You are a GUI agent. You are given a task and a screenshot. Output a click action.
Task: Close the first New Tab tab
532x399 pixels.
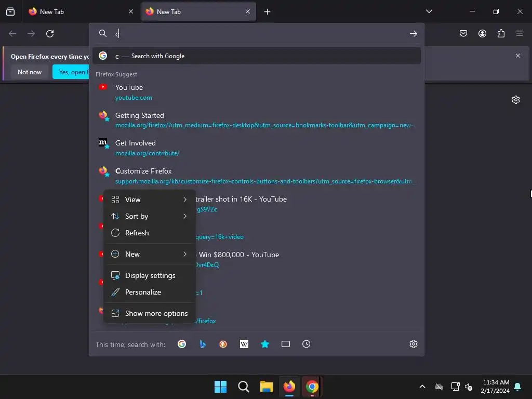pos(131,11)
